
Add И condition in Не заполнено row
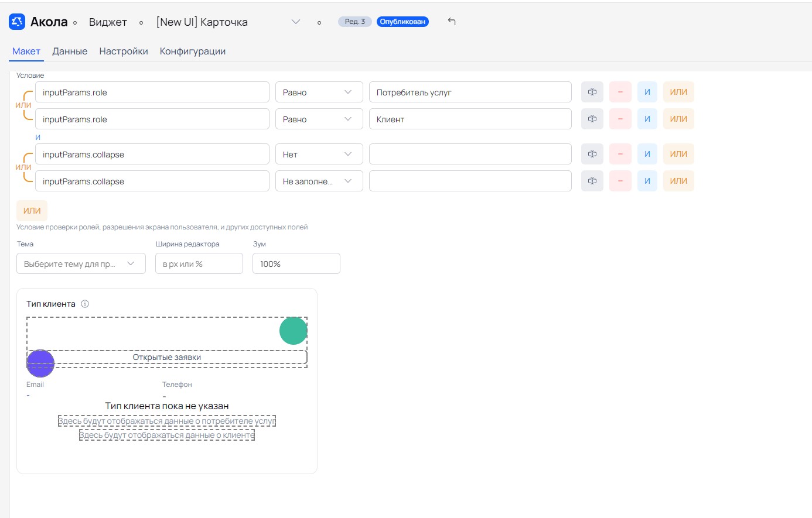[647, 181]
